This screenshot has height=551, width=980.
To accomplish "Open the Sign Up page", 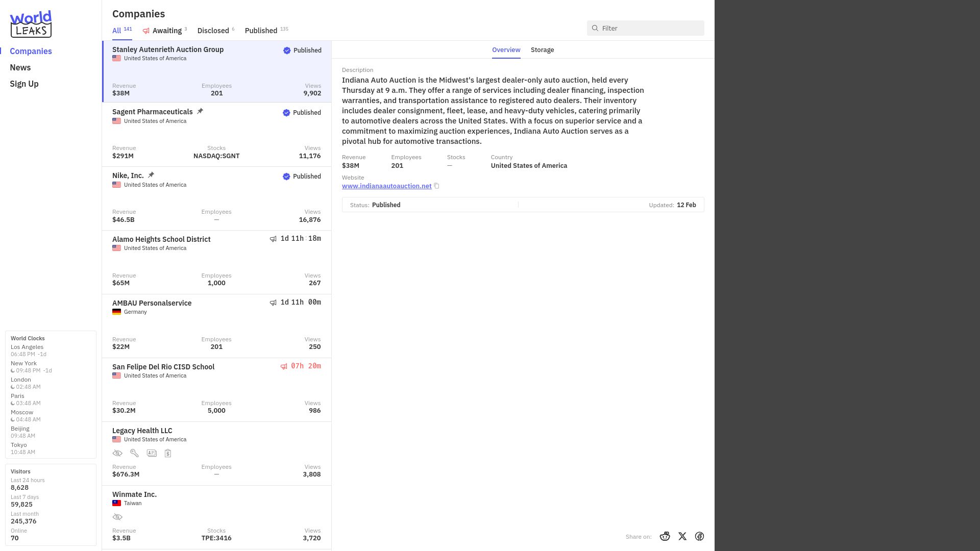I will pyautogui.click(x=24, y=84).
